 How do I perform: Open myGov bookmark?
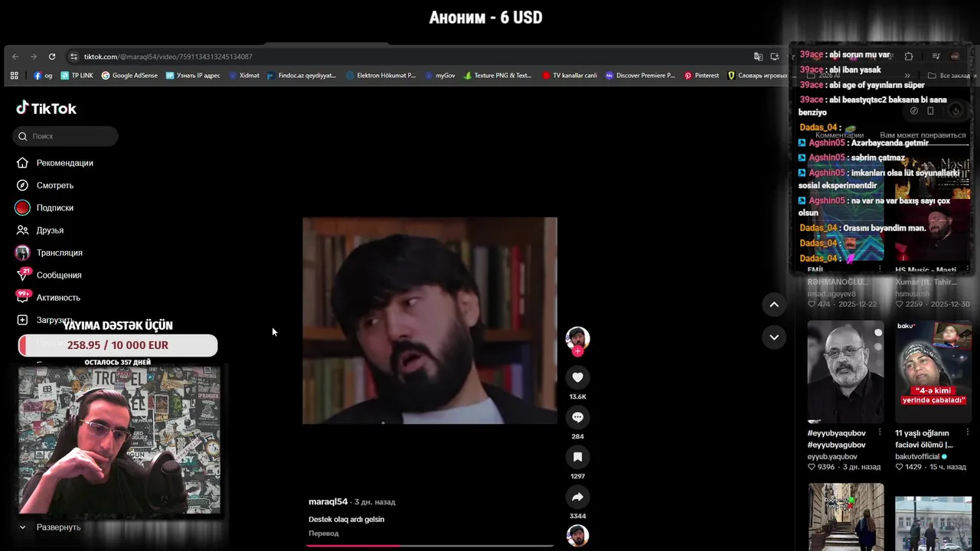tap(440, 76)
